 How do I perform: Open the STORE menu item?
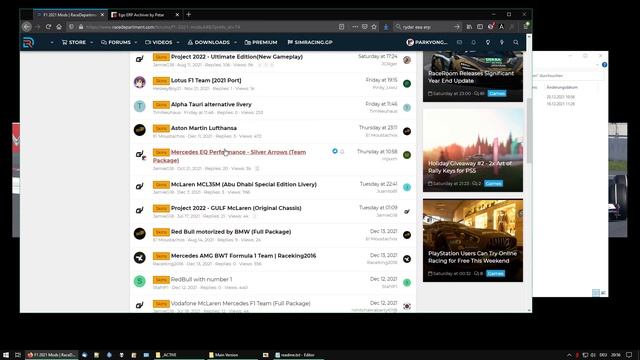74,42
